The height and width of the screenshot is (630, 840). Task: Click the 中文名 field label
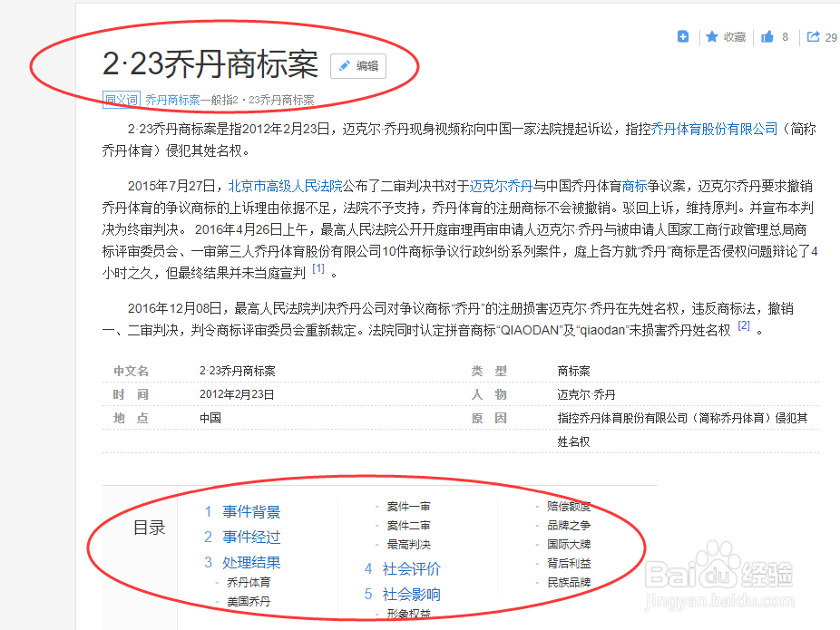point(131,371)
